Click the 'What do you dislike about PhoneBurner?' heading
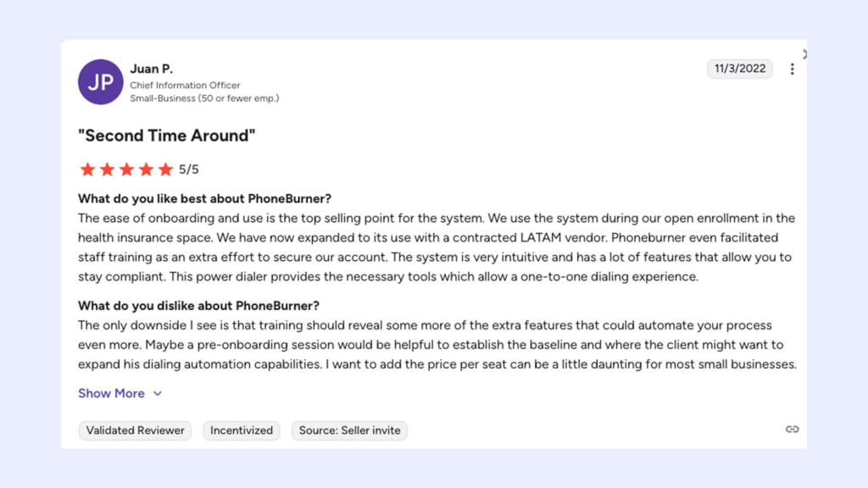This screenshot has width=868, height=488. tap(198, 306)
